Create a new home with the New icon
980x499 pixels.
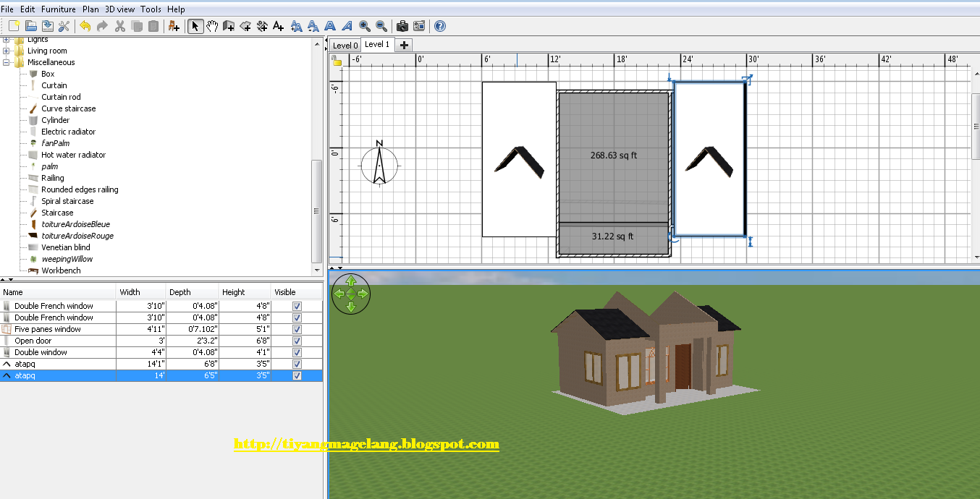tap(13, 26)
